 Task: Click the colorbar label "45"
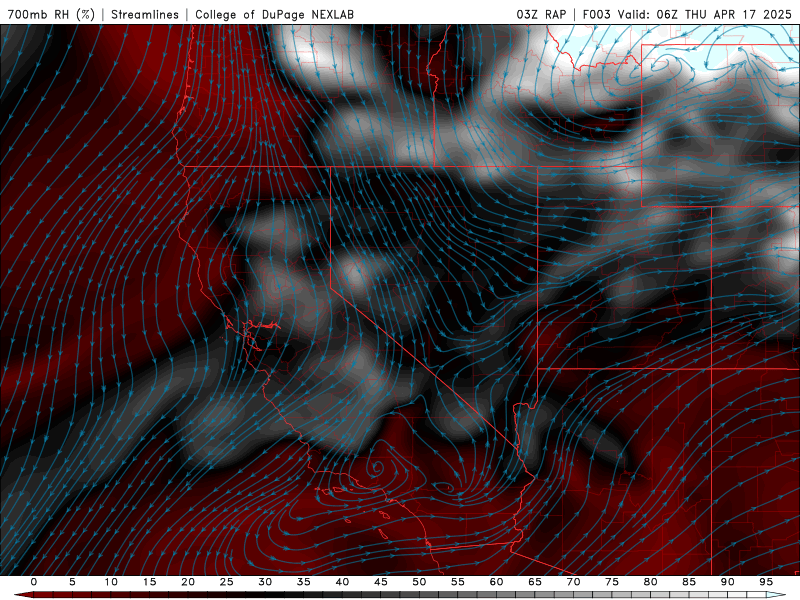[381, 582]
